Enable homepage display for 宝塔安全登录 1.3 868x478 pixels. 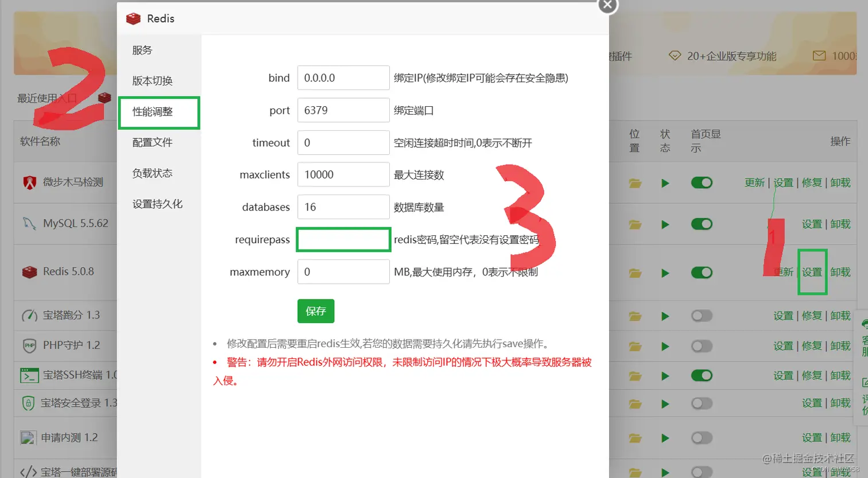[702, 403]
